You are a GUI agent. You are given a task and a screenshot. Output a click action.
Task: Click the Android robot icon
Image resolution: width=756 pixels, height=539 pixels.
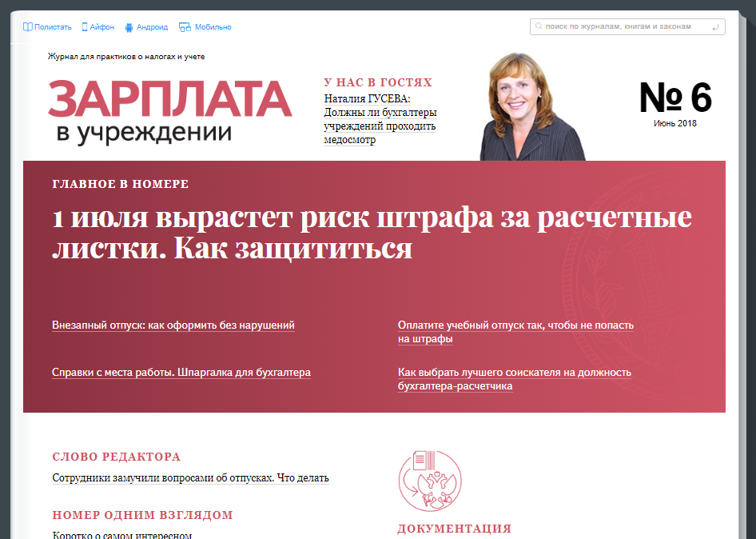(x=129, y=27)
